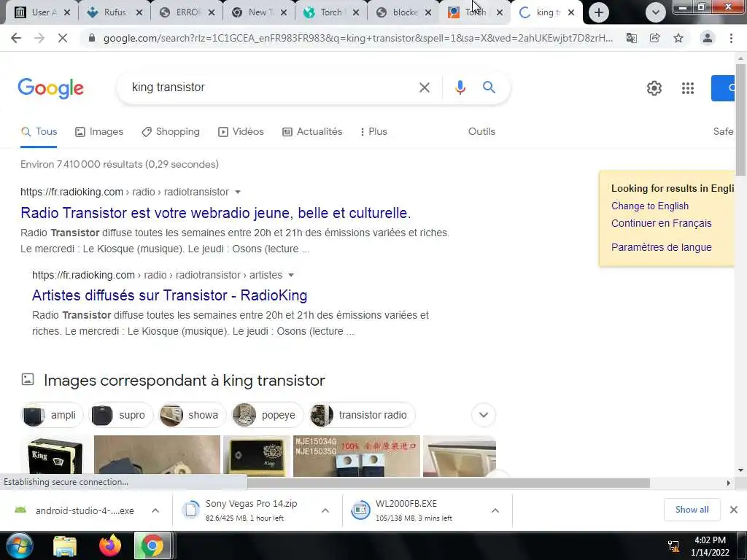Viewport: 747px width, 560px height.
Task: Show all downloads
Action: (x=692, y=510)
